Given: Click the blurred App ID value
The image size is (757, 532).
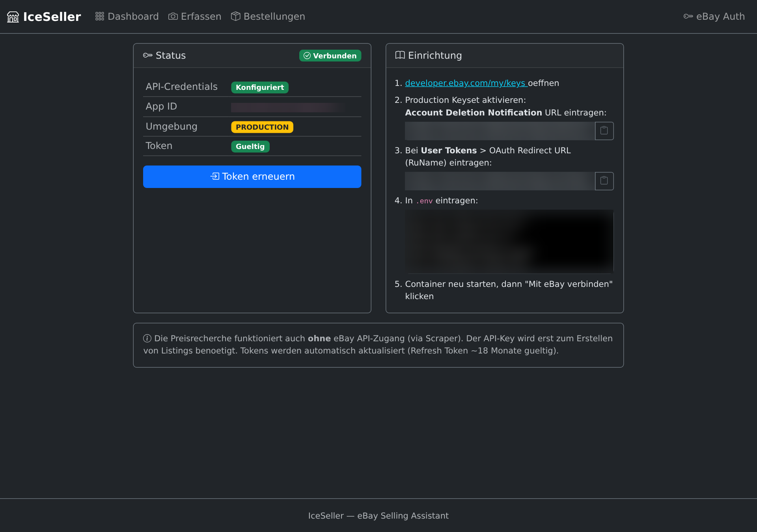Looking at the screenshot, I should [289, 107].
